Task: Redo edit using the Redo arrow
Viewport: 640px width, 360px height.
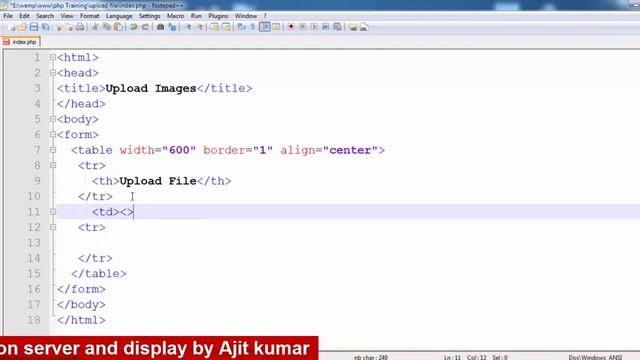Action: tap(145, 27)
